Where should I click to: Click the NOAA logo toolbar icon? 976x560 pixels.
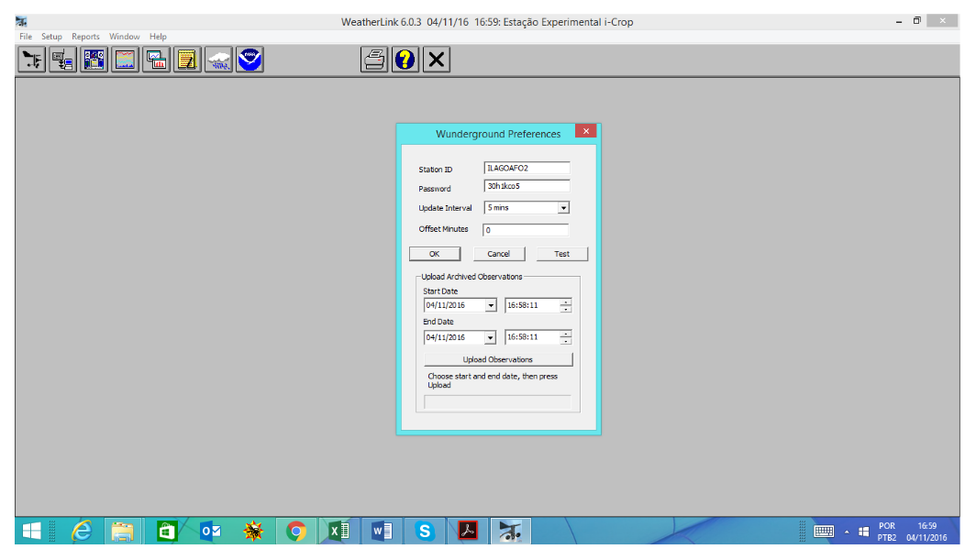(x=250, y=60)
